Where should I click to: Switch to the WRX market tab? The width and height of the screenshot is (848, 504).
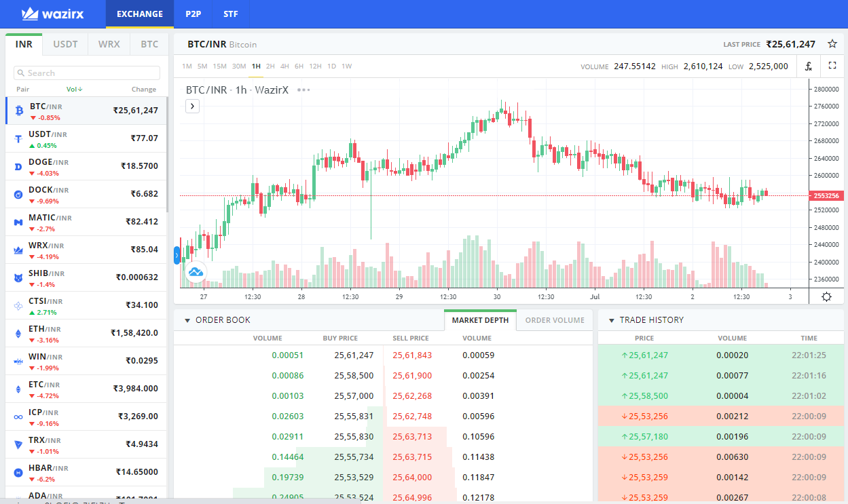tap(109, 44)
